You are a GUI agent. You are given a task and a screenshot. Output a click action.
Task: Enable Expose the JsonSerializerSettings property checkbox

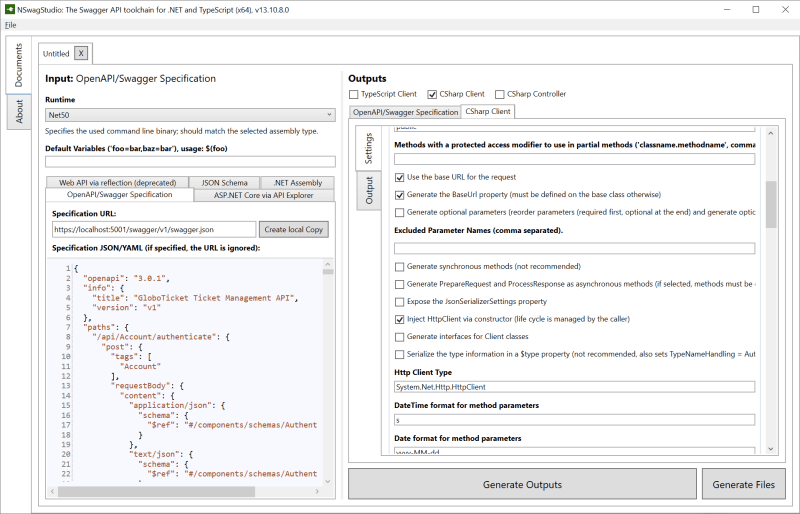(x=399, y=302)
